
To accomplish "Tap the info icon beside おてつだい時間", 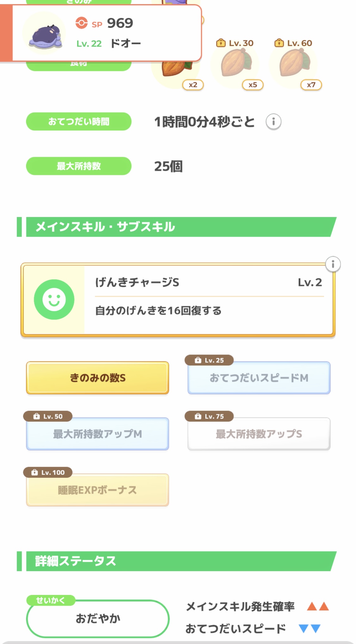I will [x=273, y=122].
